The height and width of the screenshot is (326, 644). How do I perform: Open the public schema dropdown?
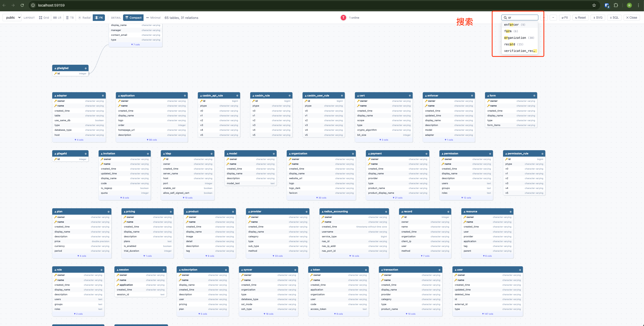pos(13,18)
